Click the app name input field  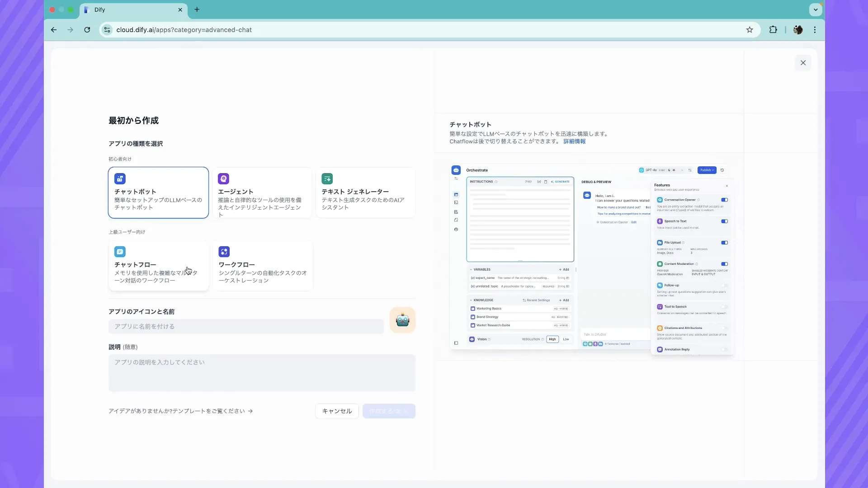246,327
